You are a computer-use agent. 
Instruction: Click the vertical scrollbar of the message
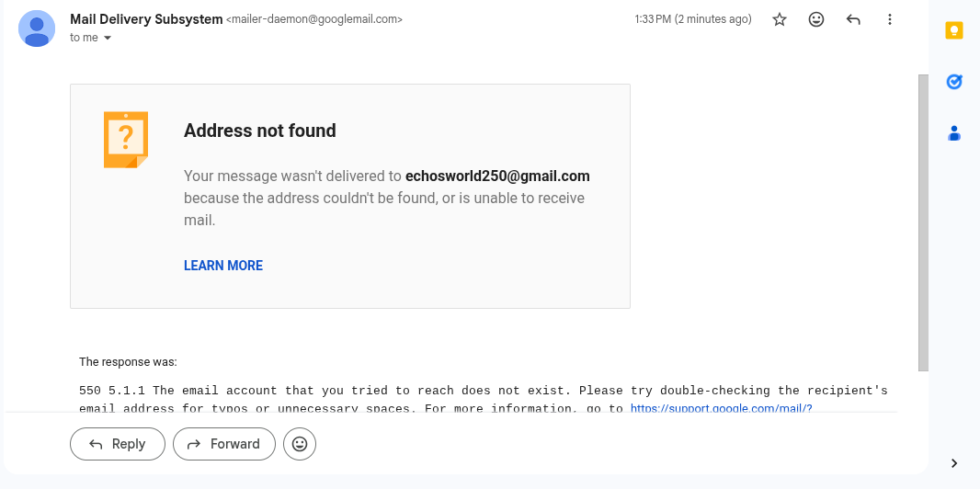[x=923, y=221]
